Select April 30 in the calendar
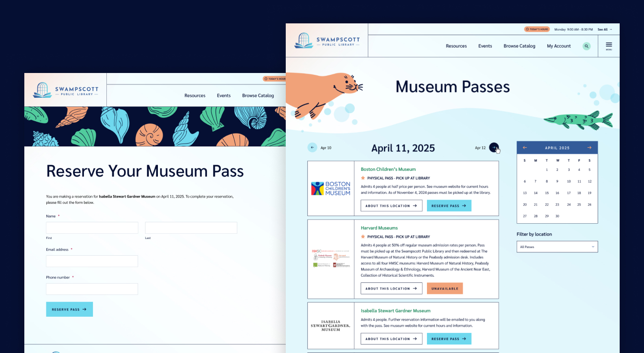The height and width of the screenshot is (353, 644). pyautogui.click(x=557, y=216)
